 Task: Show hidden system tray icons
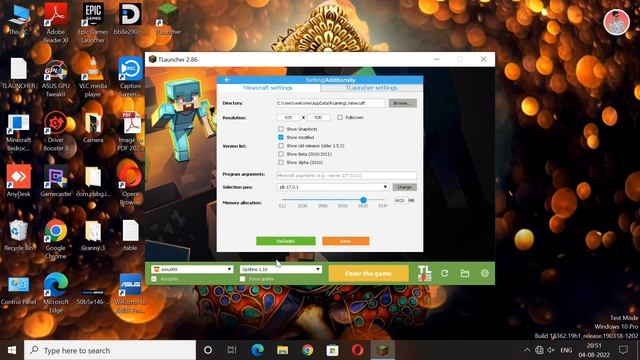(x=527, y=350)
